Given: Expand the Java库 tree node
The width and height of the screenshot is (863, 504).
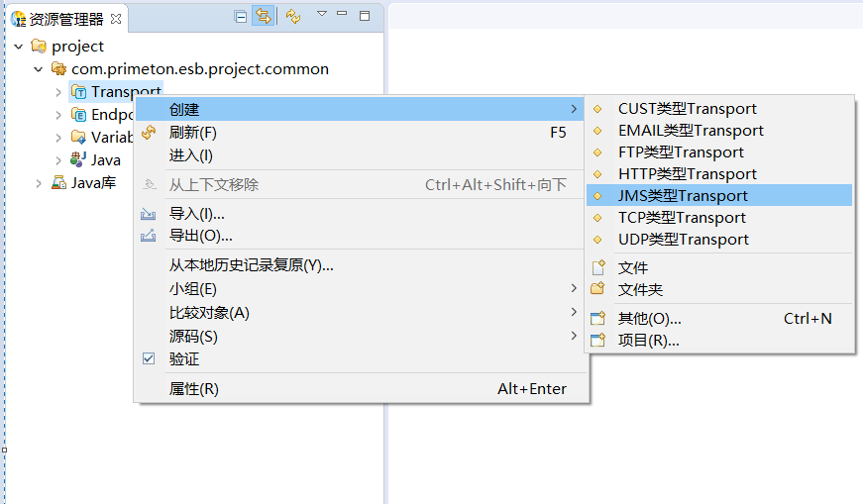Looking at the screenshot, I should (x=39, y=183).
